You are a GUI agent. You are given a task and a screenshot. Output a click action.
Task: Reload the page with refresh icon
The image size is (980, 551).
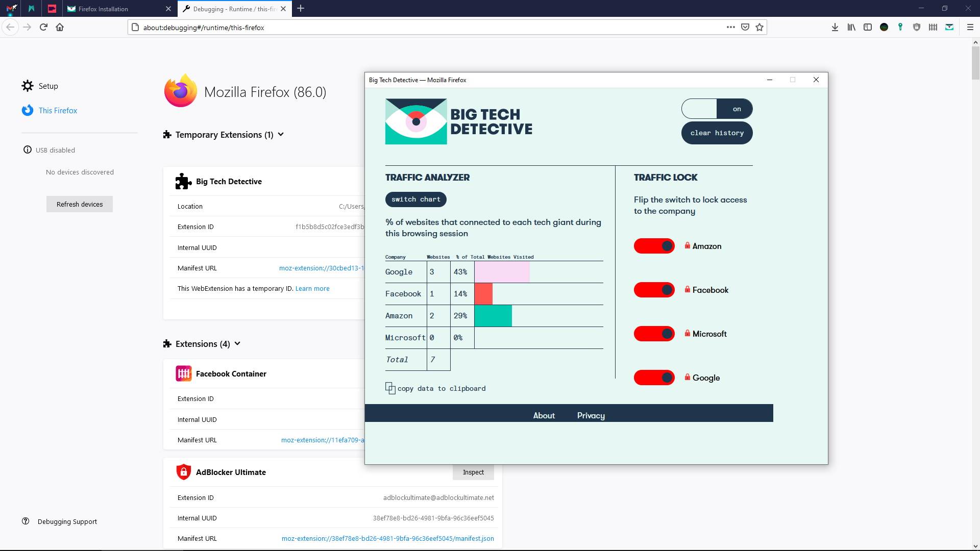[43, 28]
